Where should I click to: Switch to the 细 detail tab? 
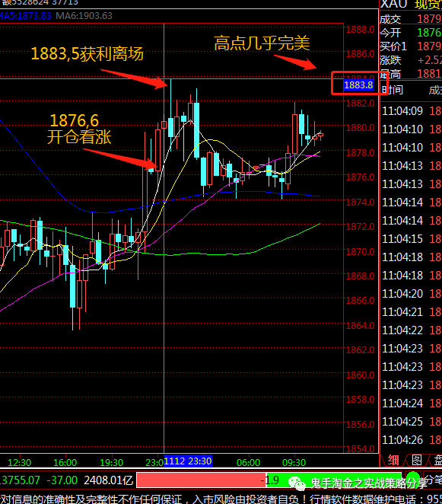[x=393, y=461]
